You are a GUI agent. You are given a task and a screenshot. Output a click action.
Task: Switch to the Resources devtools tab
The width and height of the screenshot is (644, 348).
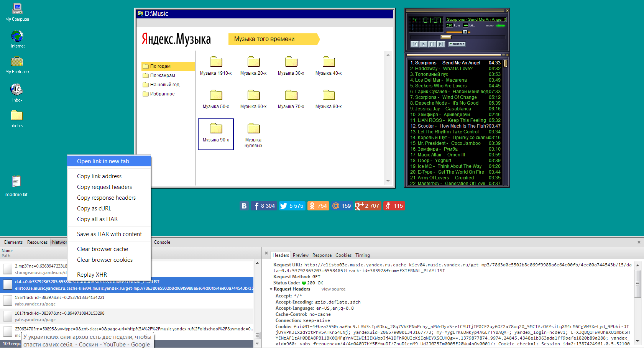(x=37, y=242)
